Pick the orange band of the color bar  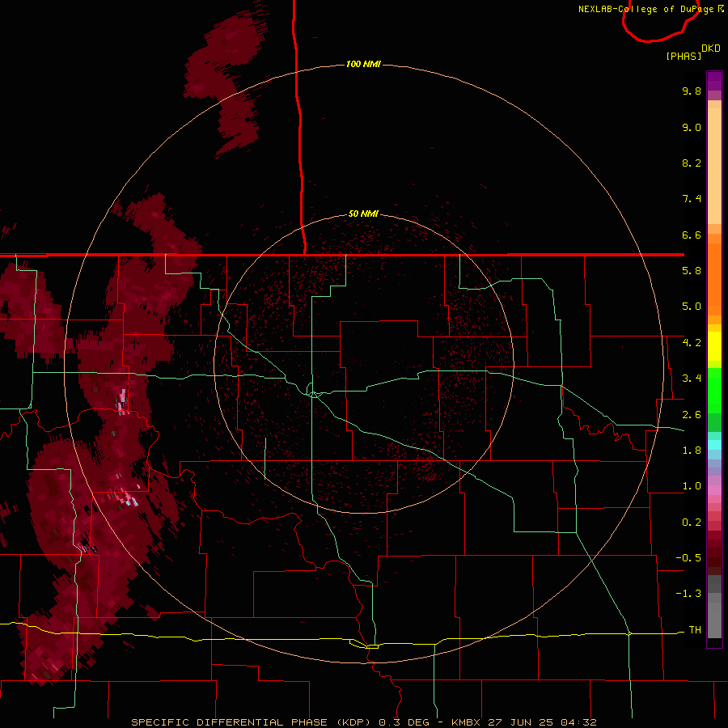[x=714, y=278]
